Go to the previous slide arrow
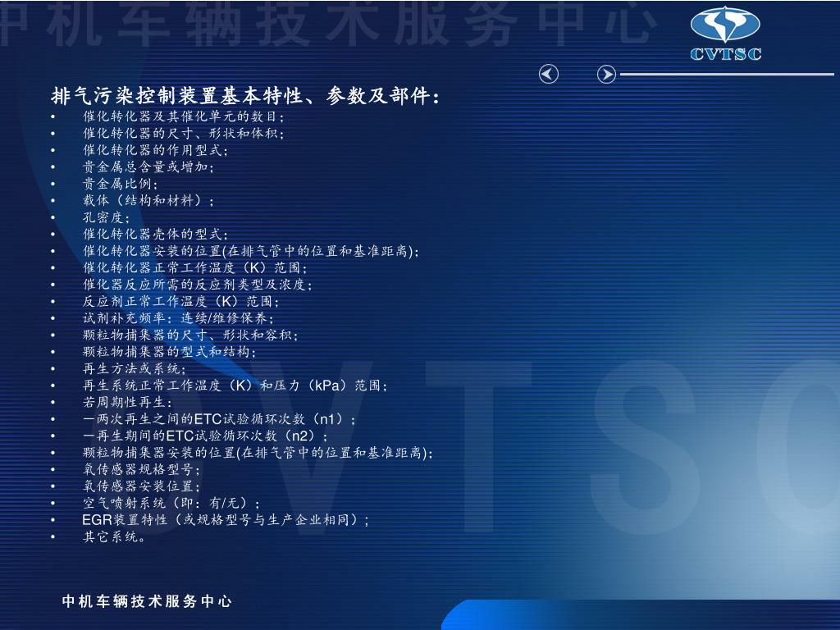The height and width of the screenshot is (630, 840). click(x=549, y=74)
